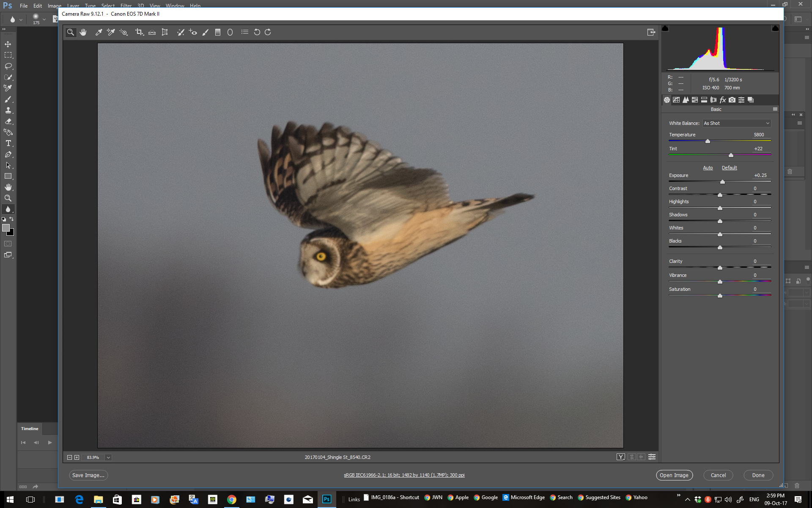Switch to the Basic panel tab
Viewport: 812px width, 508px height.
point(667,100)
